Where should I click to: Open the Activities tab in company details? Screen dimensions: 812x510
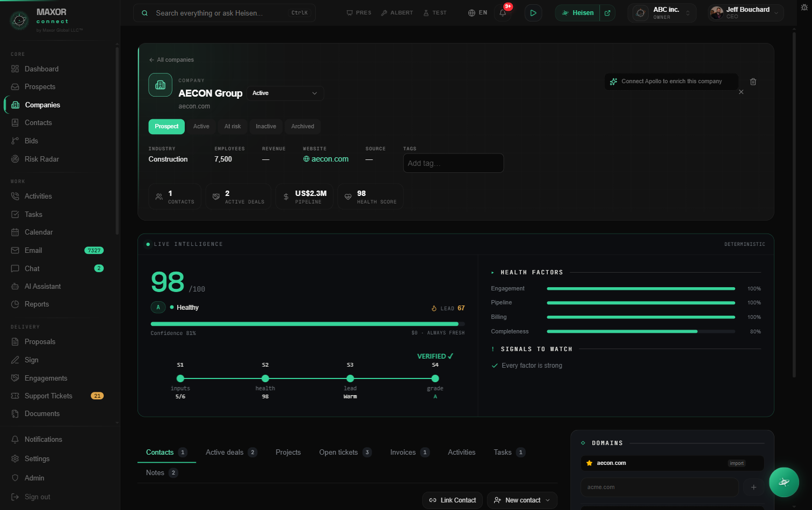click(x=461, y=453)
